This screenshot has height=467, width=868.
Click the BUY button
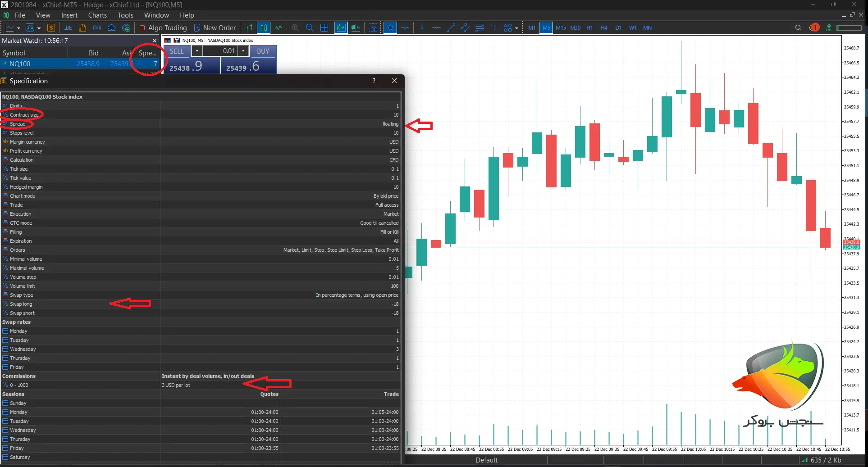[263, 51]
